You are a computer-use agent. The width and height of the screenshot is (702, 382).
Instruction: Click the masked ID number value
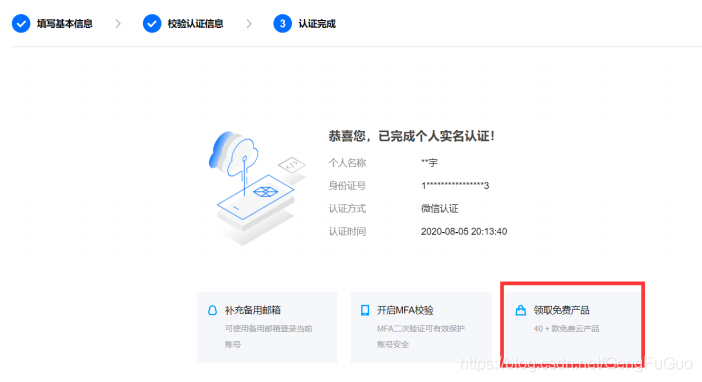click(x=455, y=185)
